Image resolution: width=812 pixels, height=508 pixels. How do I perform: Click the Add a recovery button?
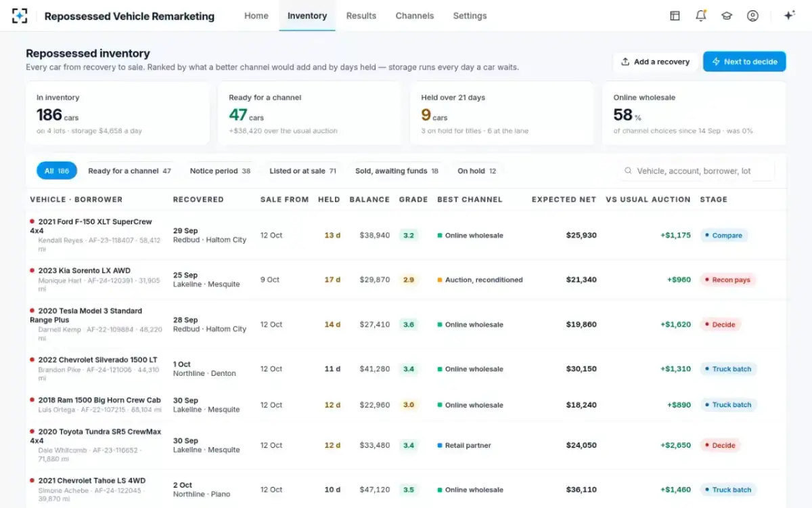pos(656,62)
